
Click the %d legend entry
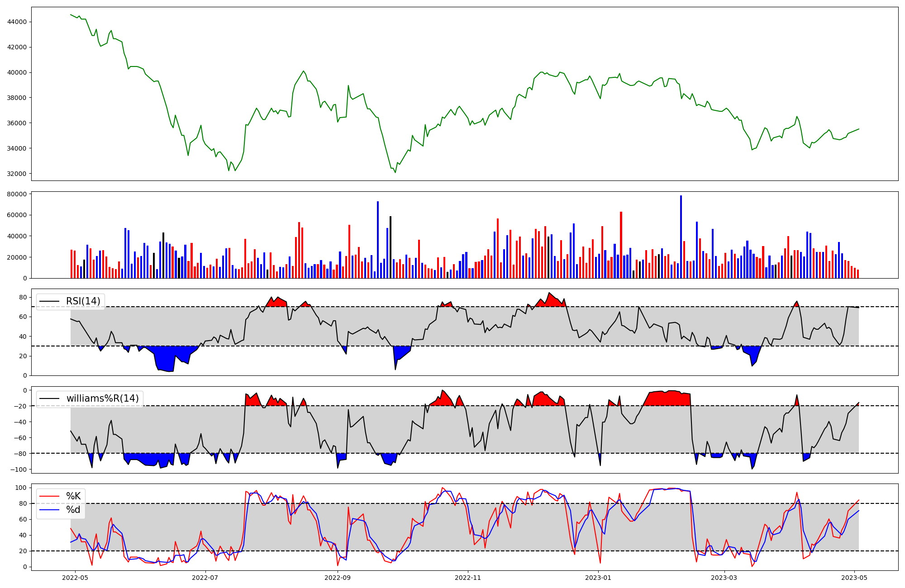pyautogui.click(x=73, y=510)
